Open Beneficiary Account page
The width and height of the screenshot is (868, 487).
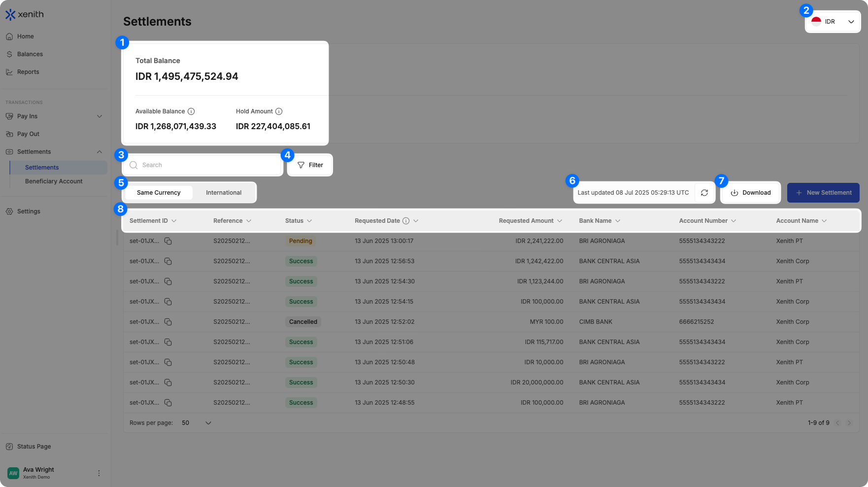point(54,181)
